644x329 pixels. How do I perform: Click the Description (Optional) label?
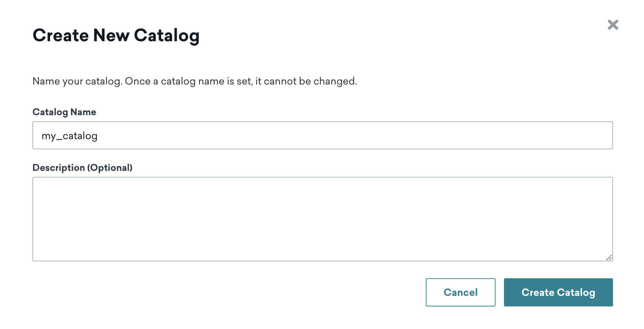point(83,168)
